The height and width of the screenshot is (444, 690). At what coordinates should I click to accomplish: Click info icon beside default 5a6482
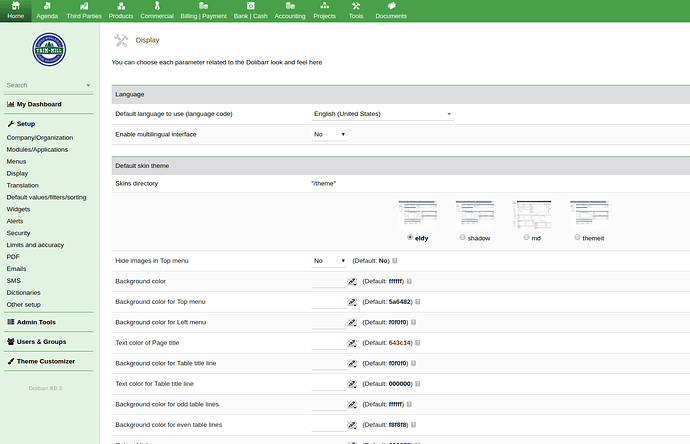pyautogui.click(x=418, y=302)
